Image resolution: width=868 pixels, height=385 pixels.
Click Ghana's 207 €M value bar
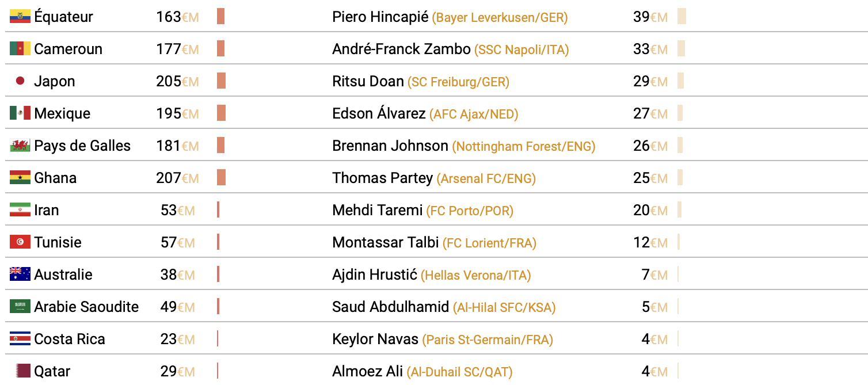coord(222,178)
